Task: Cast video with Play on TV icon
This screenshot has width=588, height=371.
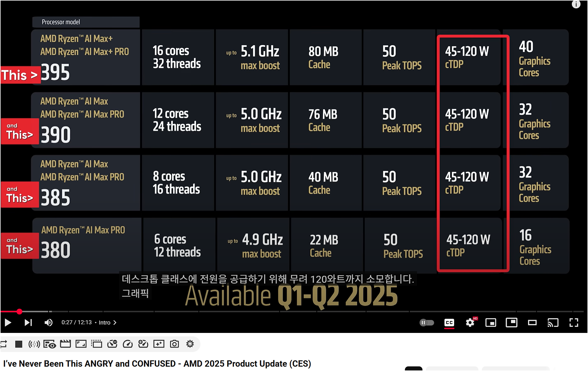Action: click(553, 323)
